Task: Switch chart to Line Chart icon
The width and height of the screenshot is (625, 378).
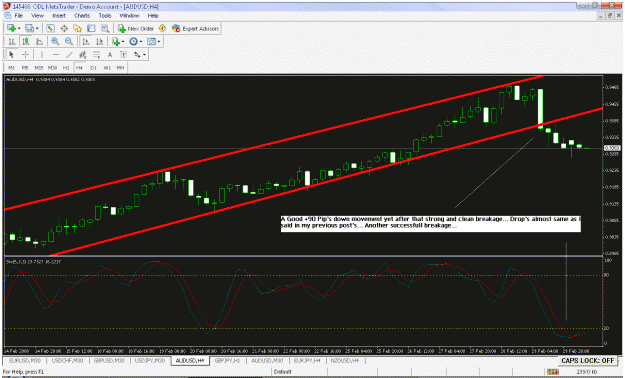Action: pos(39,41)
